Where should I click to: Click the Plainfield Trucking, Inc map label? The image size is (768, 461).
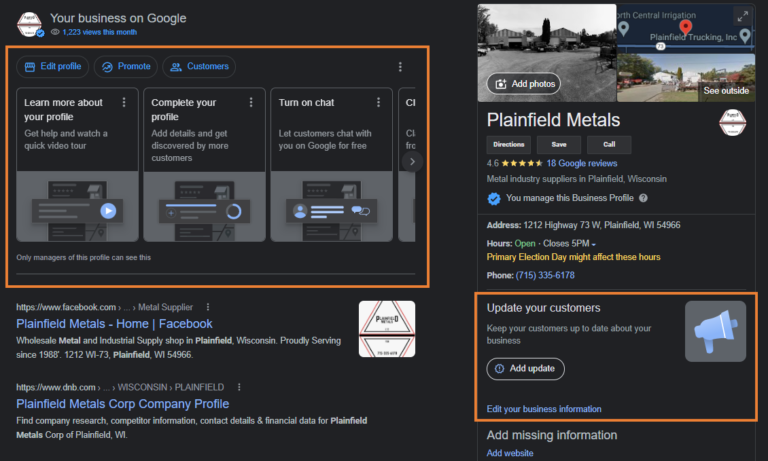[693, 37]
